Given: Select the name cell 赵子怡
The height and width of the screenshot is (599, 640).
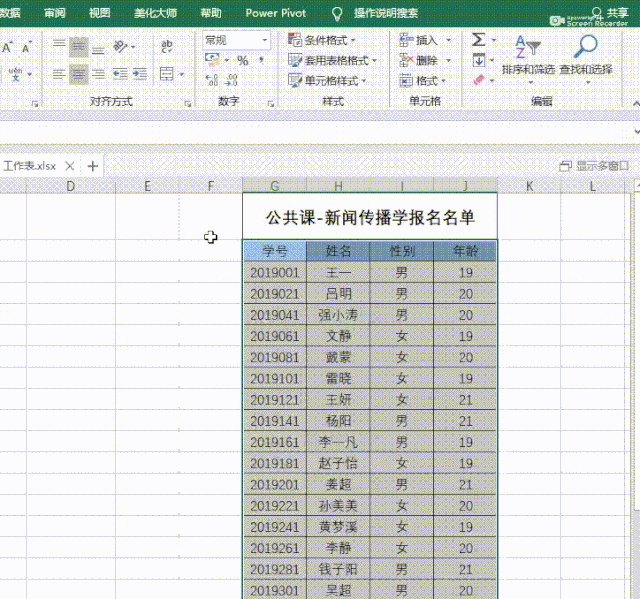Looking at the screenshot, I should pos(338,464).
